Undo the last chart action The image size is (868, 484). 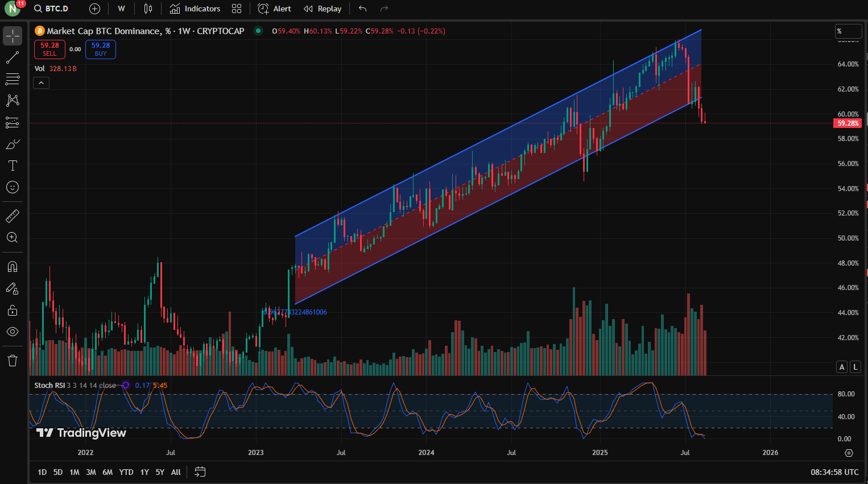[362, 9]
